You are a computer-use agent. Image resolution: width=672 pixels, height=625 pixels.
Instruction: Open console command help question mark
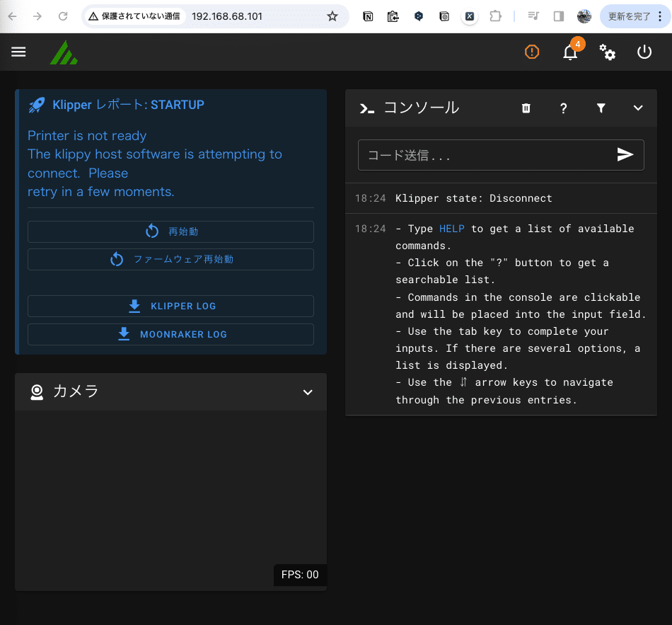[564, 108]
